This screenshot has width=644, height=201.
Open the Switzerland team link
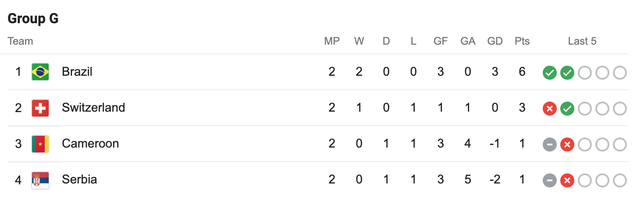(x=93, y=108)
